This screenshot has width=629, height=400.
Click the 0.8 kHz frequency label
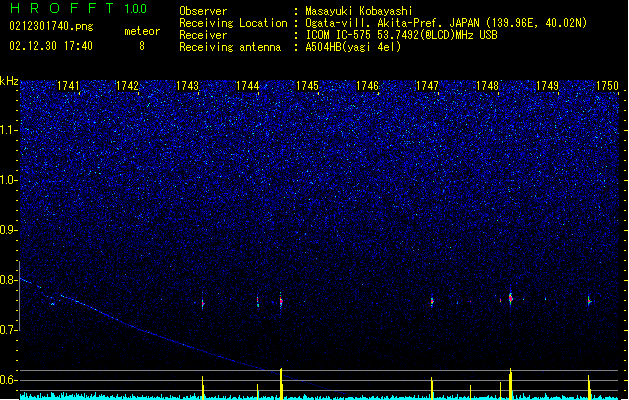9,280
